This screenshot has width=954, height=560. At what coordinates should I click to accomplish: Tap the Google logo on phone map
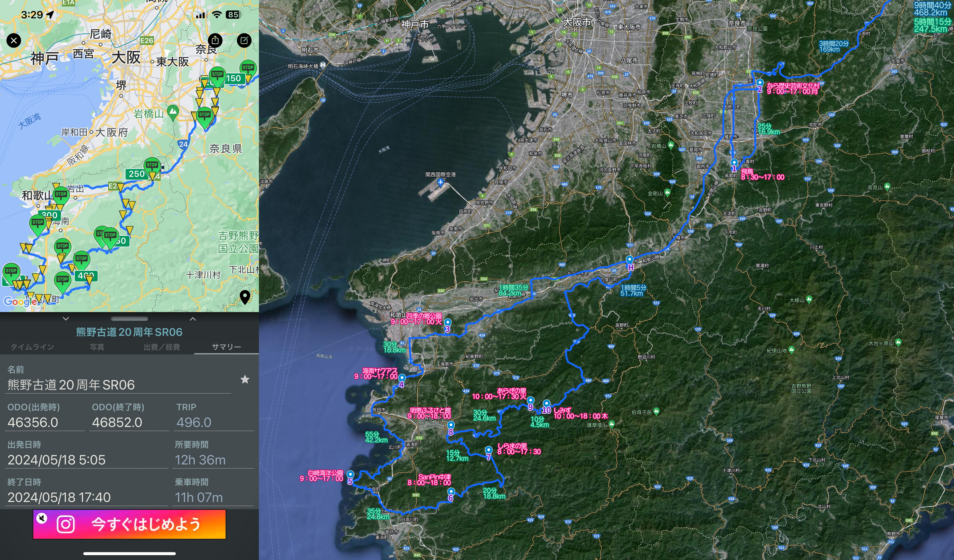coord(20,302)
